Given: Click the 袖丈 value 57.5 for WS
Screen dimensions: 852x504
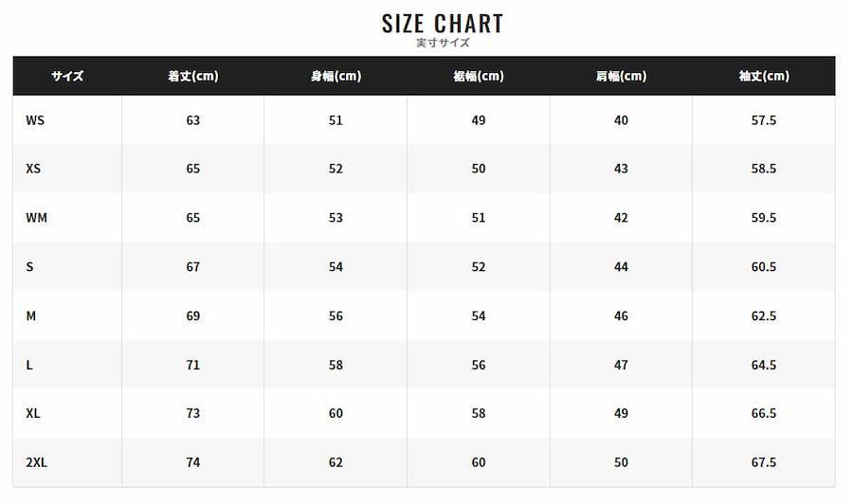Looking at the screenshot, I should point(764,120).
